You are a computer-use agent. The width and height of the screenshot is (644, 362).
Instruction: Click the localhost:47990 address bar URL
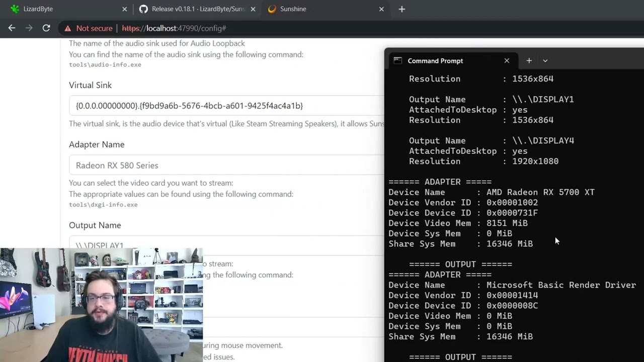pos(174,28)
